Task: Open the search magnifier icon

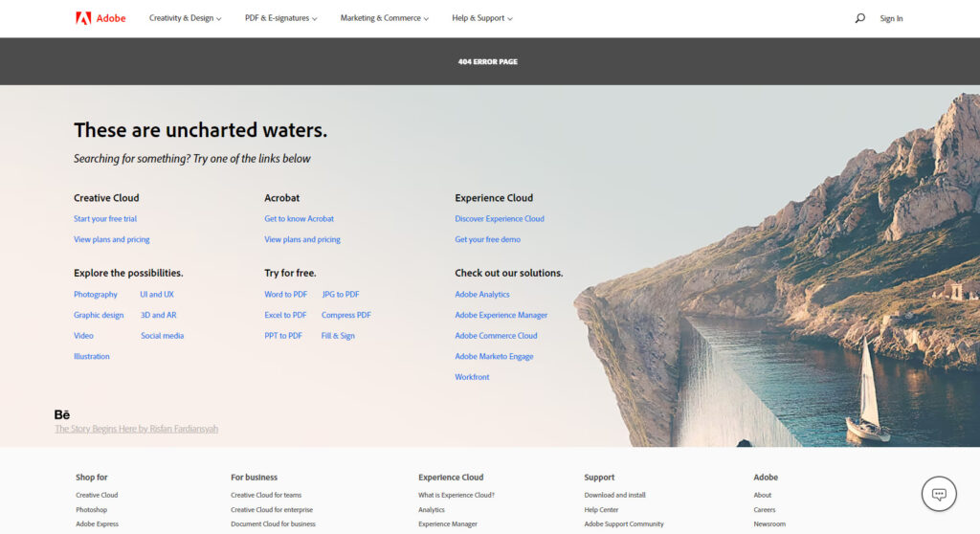Action: [x=860, y=18]
